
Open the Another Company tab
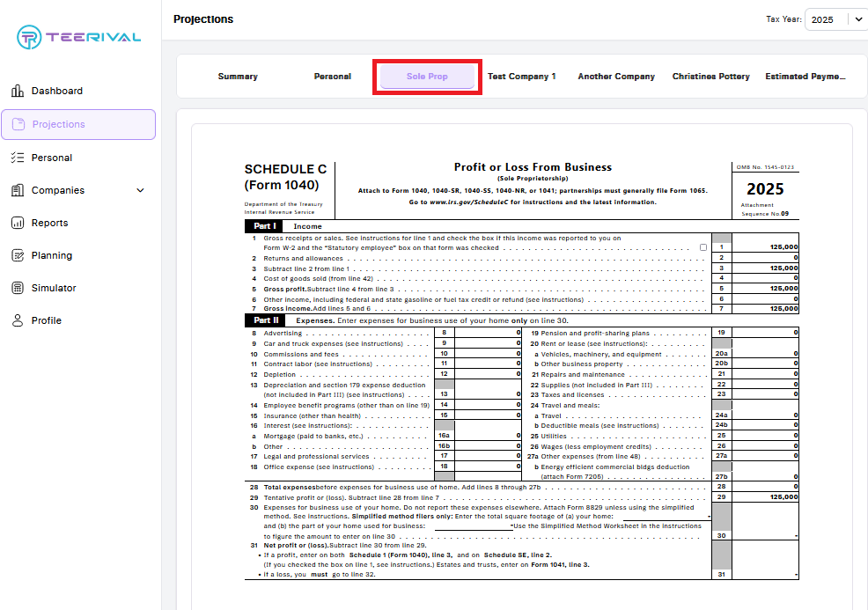click(x=616, y=77)
